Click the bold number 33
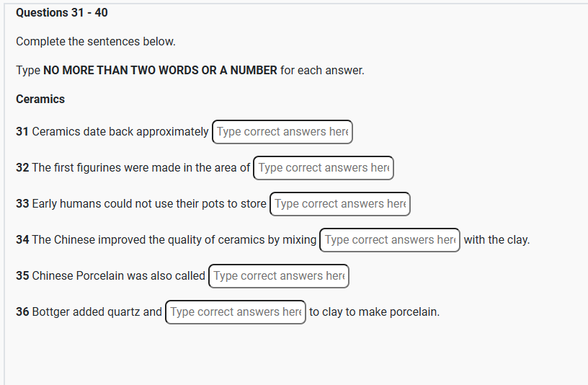The image size is (588, 385). click(22, 204)
